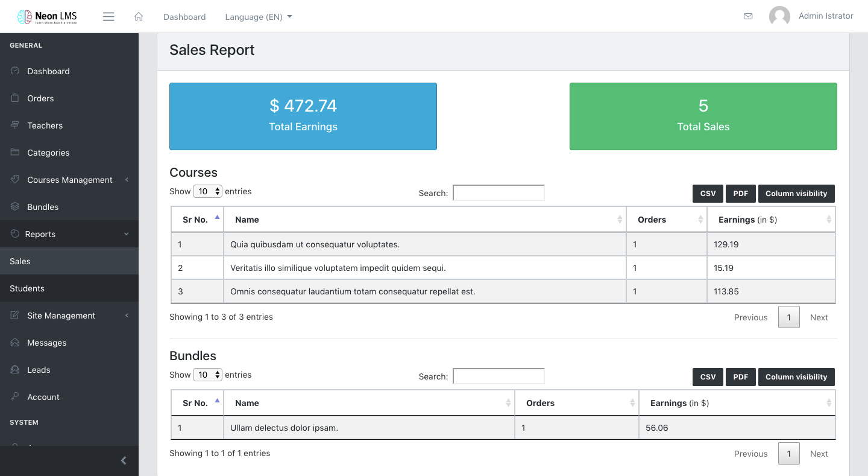This screenshot has width=868, height=476.
Task: Click the Courses search input field
Action: click(x=498, y=193)
